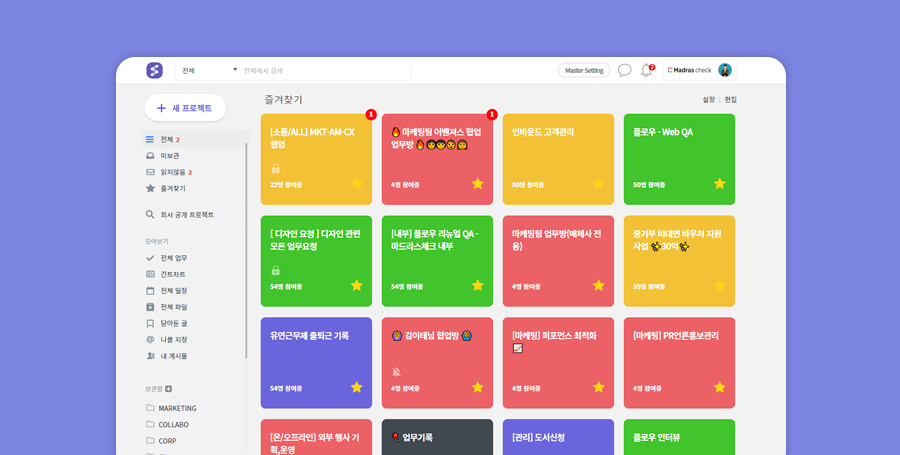This screenshot has height=455, width=900.
Task: Unstar the 유연근무제 출퇴근 기록 project
Action: 356,387
